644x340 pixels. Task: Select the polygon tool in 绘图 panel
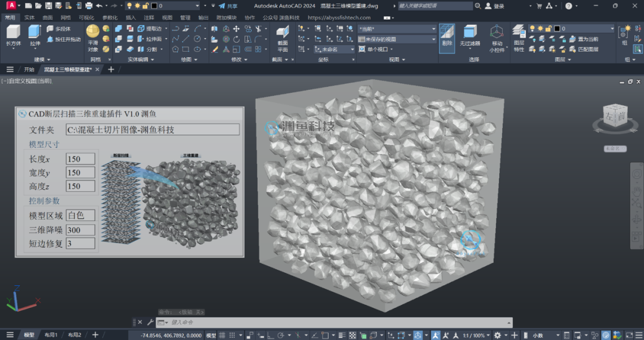tap(175, 49)
